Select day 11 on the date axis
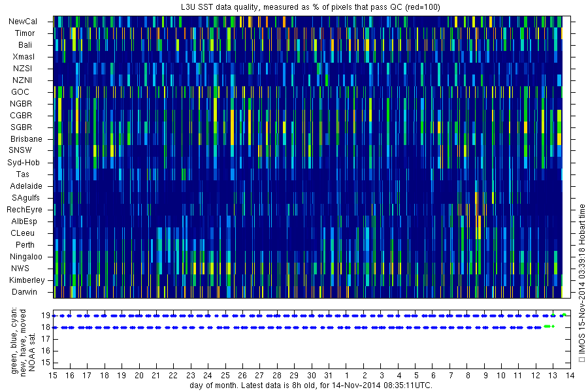The height and width of the screenshot is (392, 588). tap(517, 376)
